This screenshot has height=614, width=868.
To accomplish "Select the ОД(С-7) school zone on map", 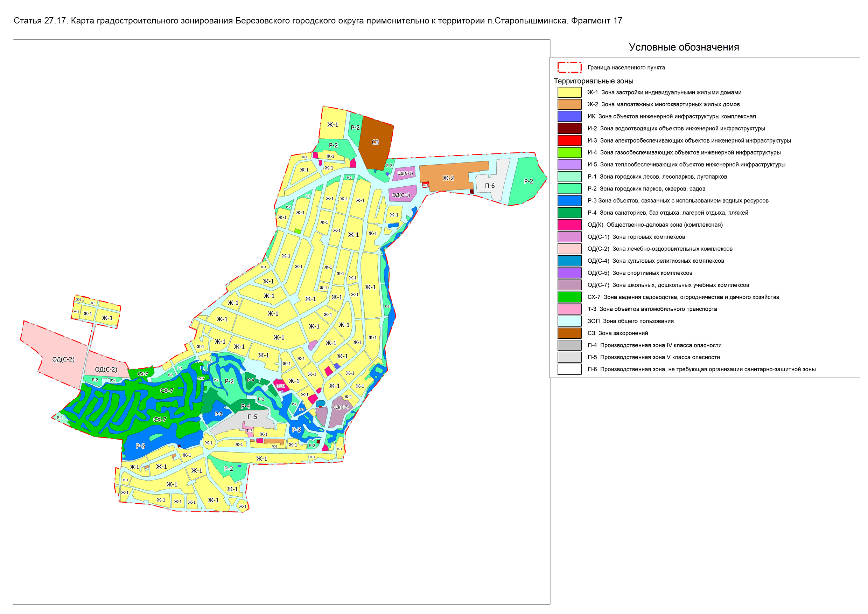I will pyautogui.click(x=341, y=407).
